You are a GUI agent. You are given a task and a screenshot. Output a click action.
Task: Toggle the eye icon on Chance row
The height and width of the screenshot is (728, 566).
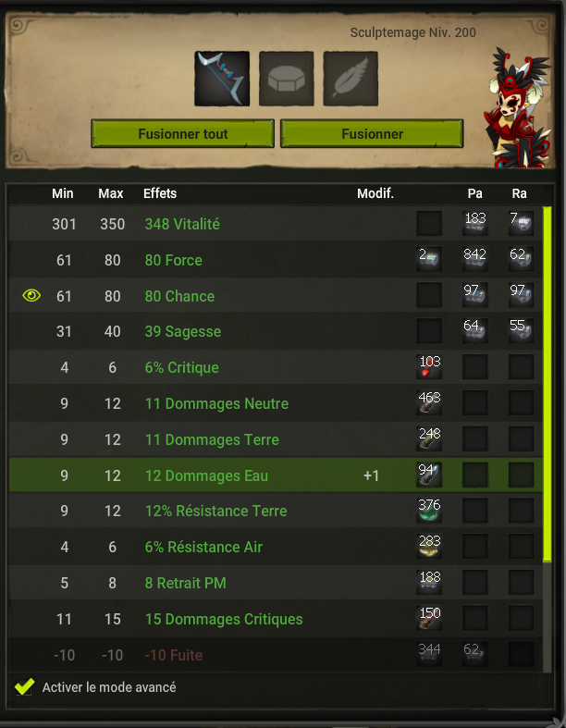click(x=31, y=295)
